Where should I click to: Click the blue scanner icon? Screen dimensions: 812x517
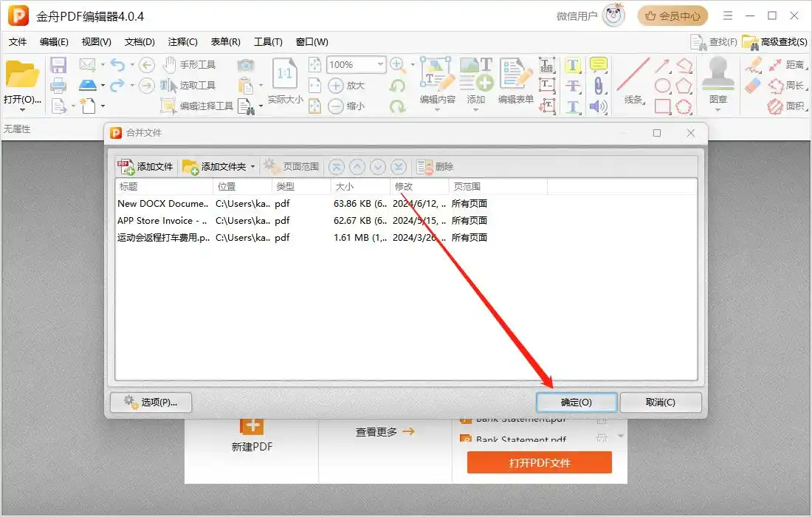[x=88, y=85]
